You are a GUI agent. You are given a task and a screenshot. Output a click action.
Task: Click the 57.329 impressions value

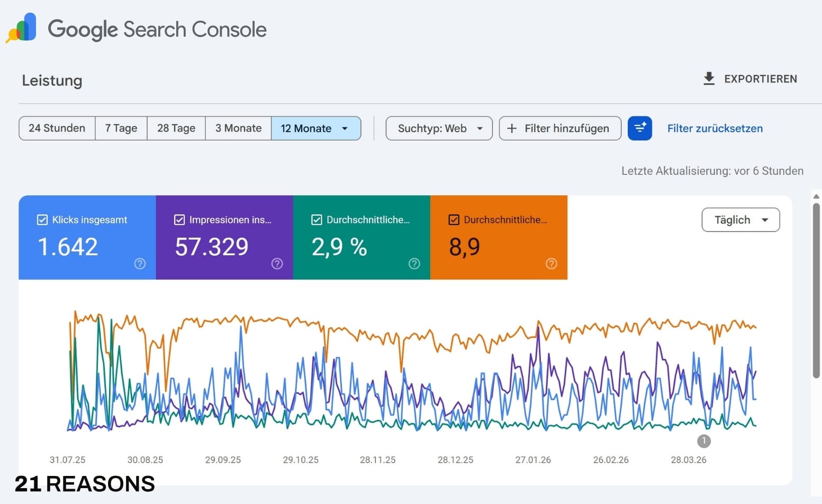pyautogui.click(x=211, y=247)
